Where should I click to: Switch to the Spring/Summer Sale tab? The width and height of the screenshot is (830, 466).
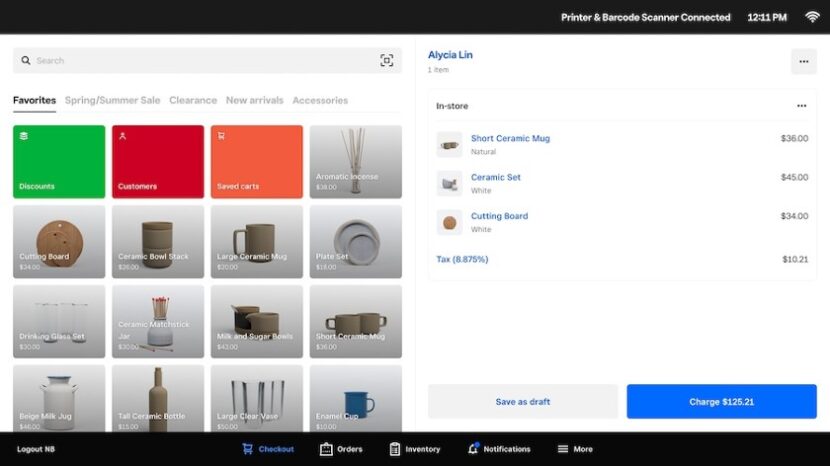112,100
